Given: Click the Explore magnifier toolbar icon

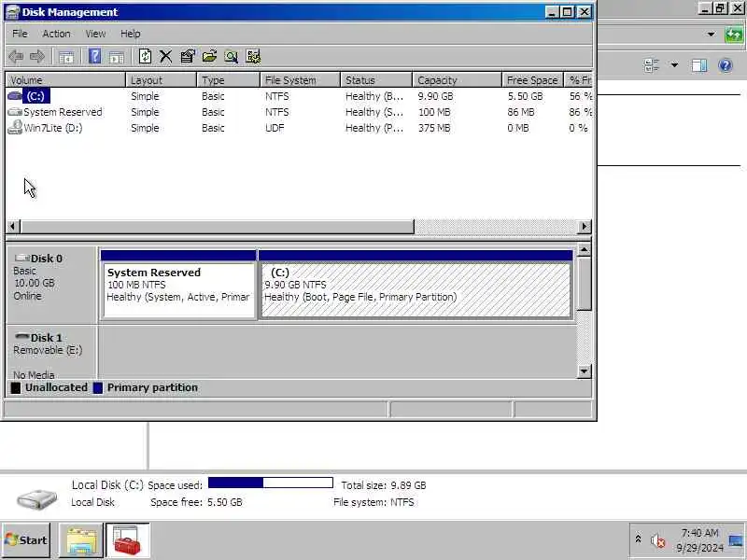Looking at the screenshot, I should [x=231, y=57].
